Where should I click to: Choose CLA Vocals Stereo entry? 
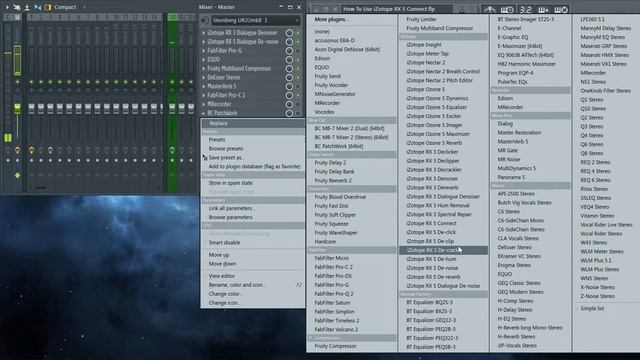(x=518, y=238)
